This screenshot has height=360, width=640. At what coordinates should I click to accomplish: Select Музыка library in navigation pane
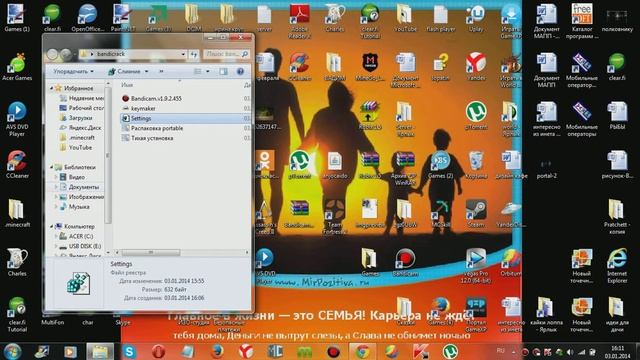pyautogui.click(x=75, y=207)
